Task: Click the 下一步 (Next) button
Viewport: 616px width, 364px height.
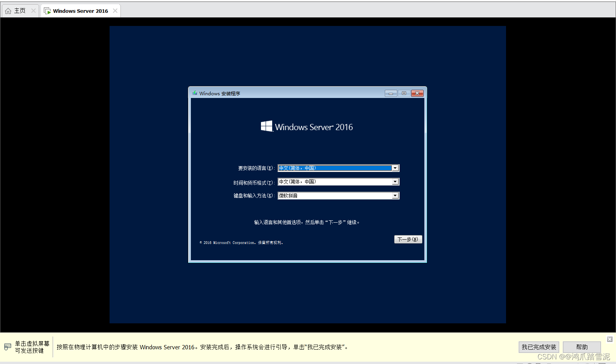Action: coord(408,239)
